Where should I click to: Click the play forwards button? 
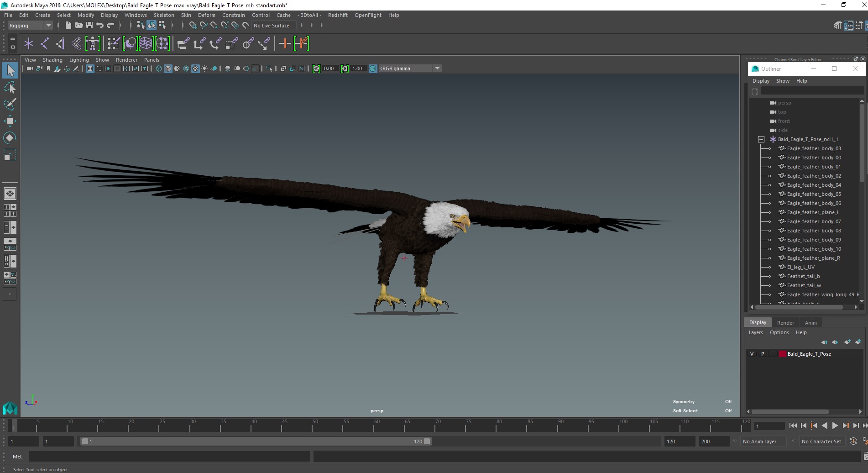[x=835, y=426]
